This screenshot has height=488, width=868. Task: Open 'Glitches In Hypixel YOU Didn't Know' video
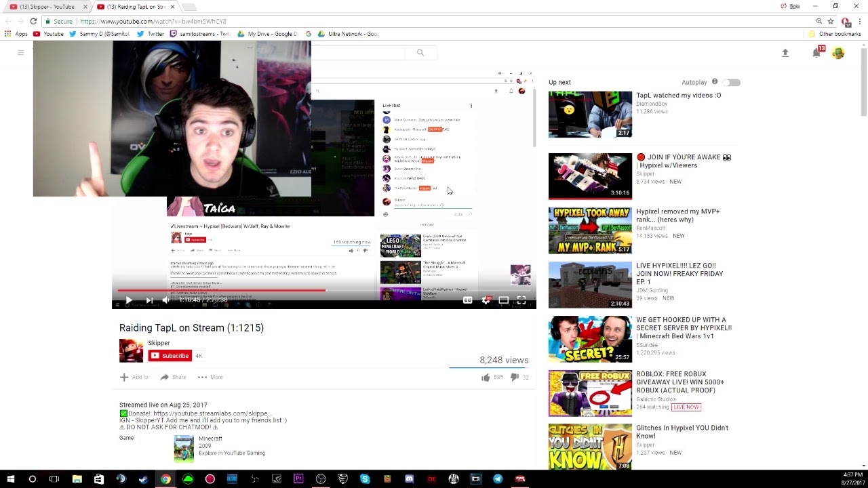point(682,432)
